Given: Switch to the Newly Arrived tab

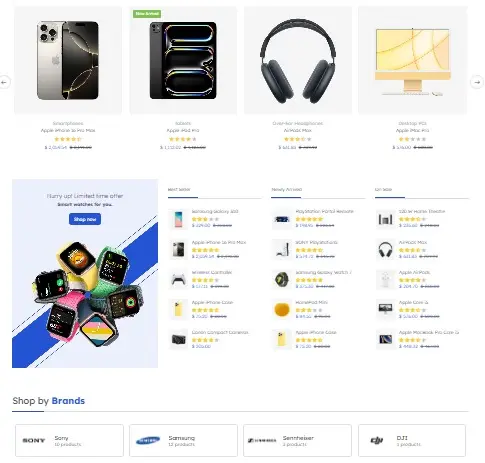Looking at the screenshot, I should pos(286,189).
